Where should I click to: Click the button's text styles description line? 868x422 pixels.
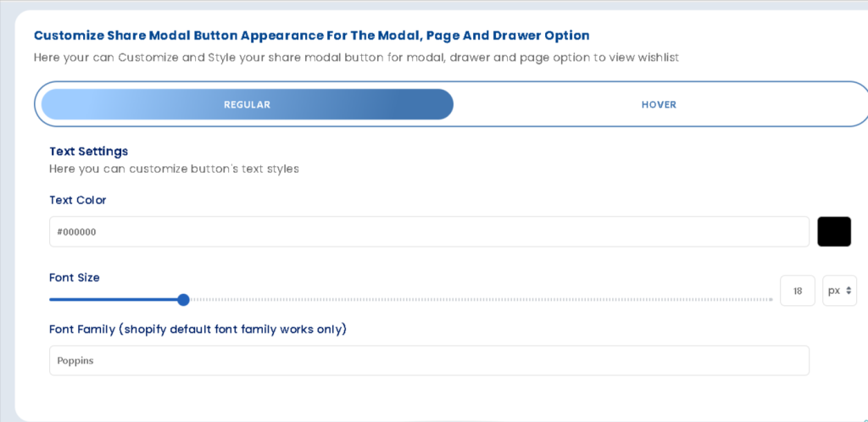(174, 169)
